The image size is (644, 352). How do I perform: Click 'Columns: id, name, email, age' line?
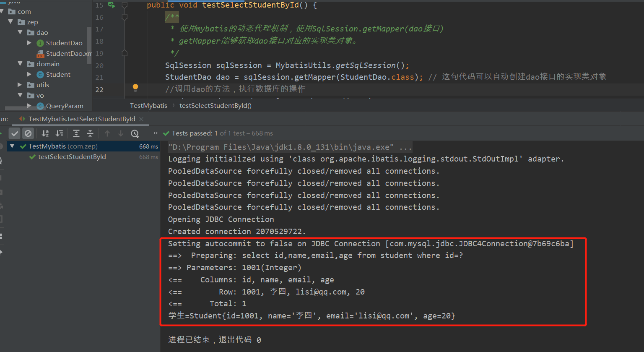point(251,280)
